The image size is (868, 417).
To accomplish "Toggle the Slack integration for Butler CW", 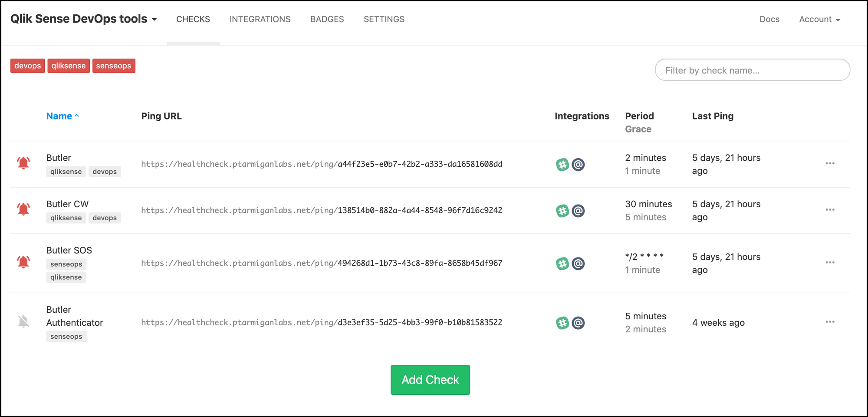I will pos(562,211).
